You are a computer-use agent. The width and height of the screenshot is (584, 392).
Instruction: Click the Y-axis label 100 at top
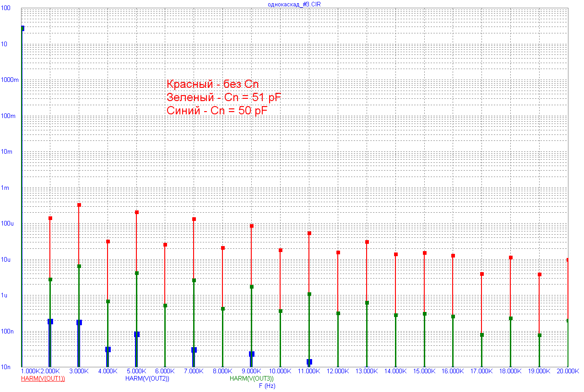(5, 8)
